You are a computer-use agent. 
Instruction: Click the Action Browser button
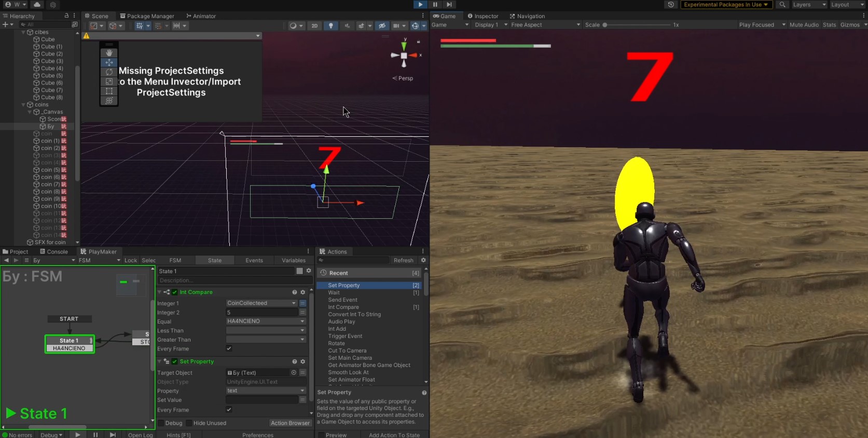[x=290, y=423]
